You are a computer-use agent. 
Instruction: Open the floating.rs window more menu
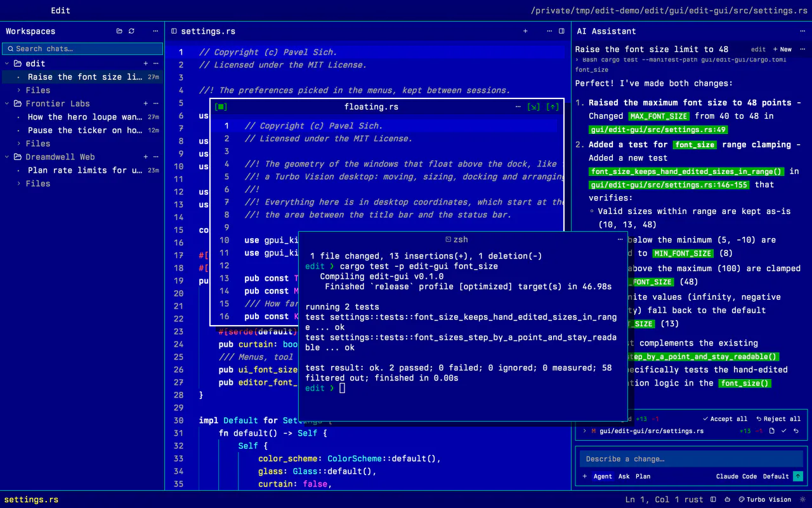point(518,107)
